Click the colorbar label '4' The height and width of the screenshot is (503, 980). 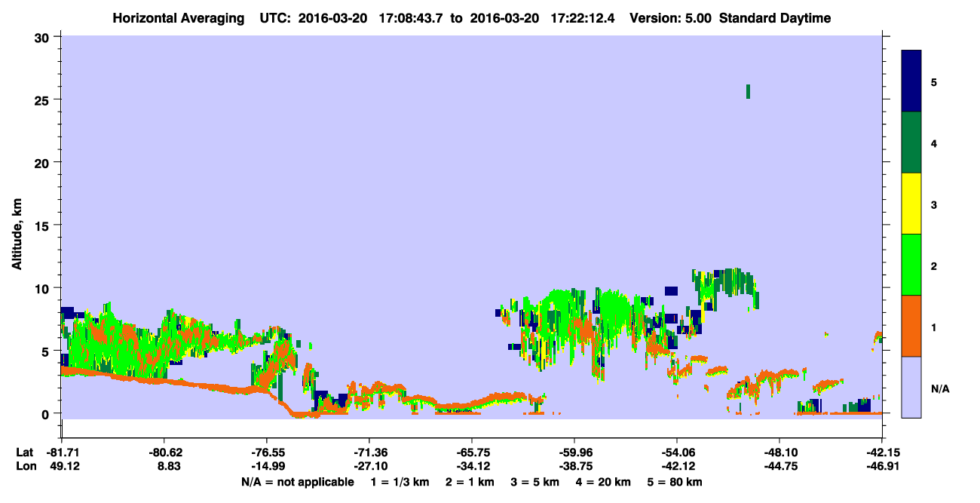(x=934, y=143)
